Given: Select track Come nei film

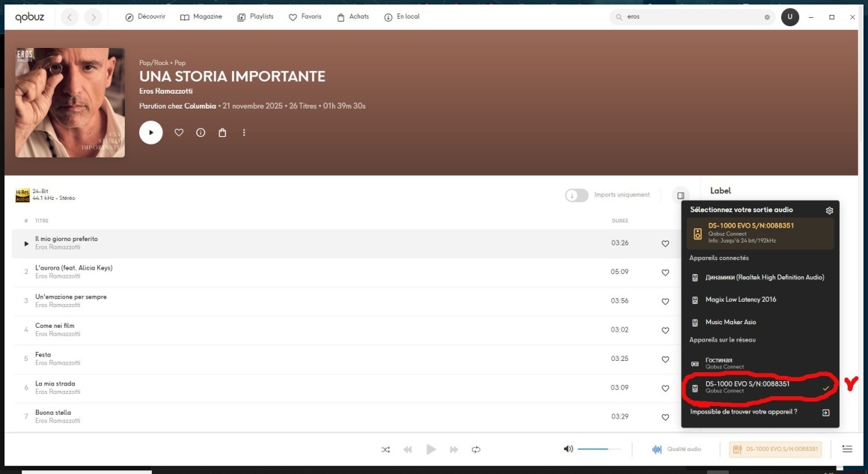Looking at the screenshot, I should [x=346, y=329].
